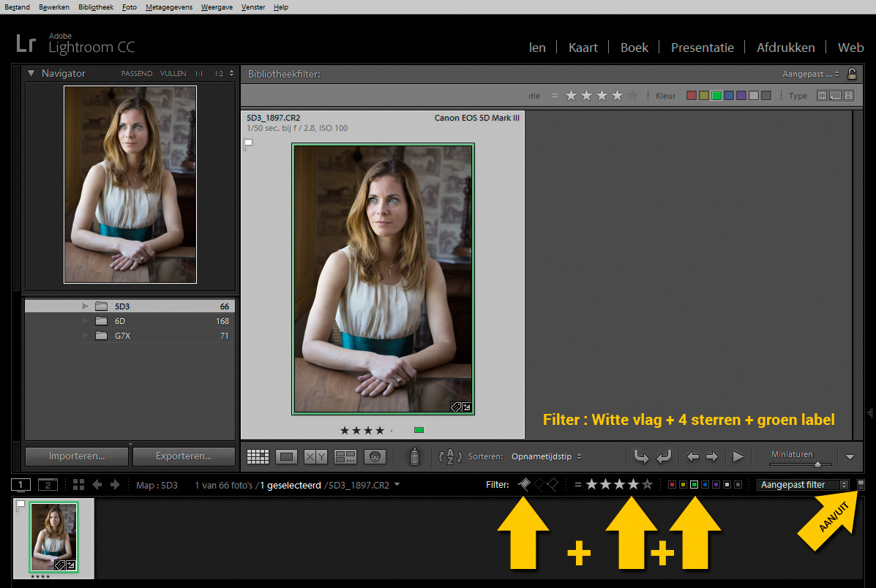
Task: Click the Importeren button
Action: [x=77, y=456]
